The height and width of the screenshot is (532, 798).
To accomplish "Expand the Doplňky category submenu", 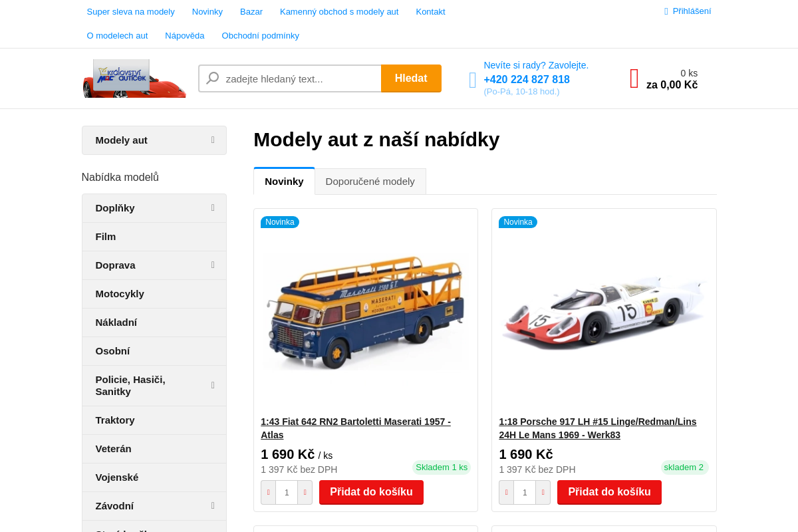I will (x=213, y=208).
